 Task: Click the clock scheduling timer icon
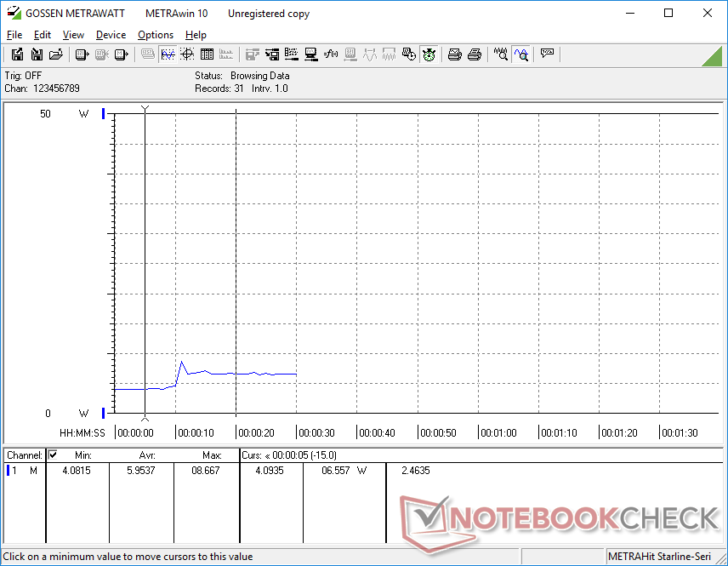point(409,54)
